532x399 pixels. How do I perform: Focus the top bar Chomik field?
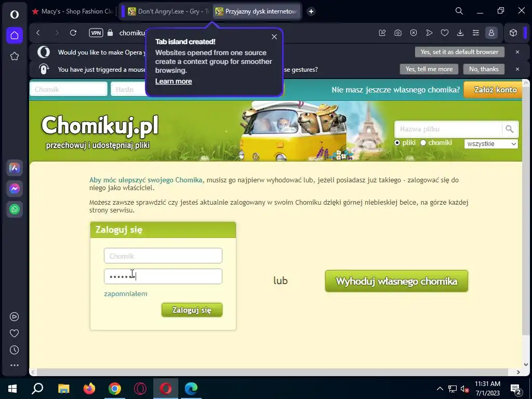[69, 89]
